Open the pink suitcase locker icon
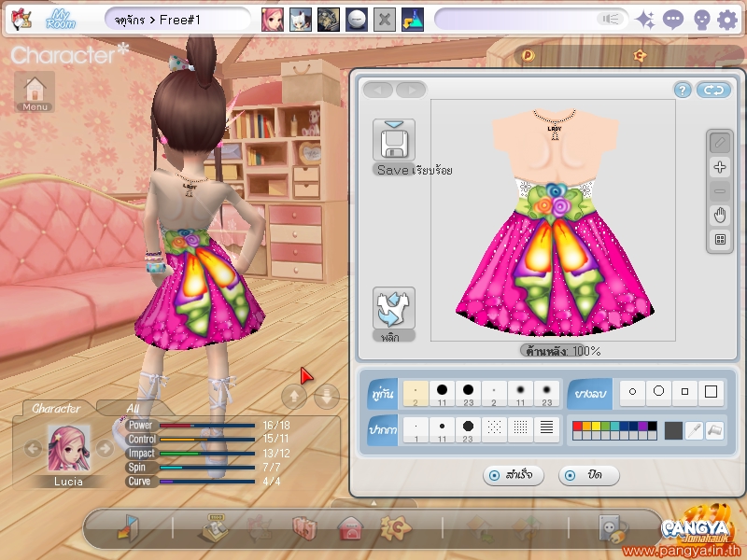The width and height of the screenshot is (747, 560). (304, 527)
